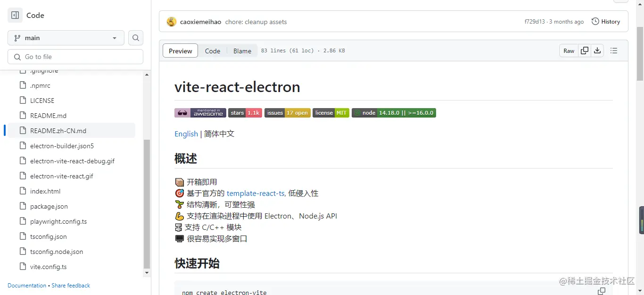Switch to the Blame tab
The image size is (644, 295).
tap(242, 51)
